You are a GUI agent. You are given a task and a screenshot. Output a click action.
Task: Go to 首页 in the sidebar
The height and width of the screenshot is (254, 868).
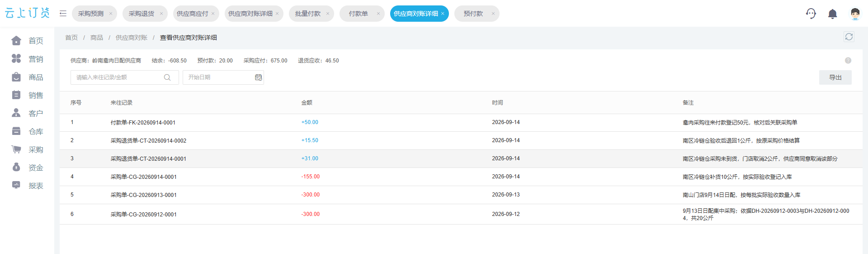point(27,41)
